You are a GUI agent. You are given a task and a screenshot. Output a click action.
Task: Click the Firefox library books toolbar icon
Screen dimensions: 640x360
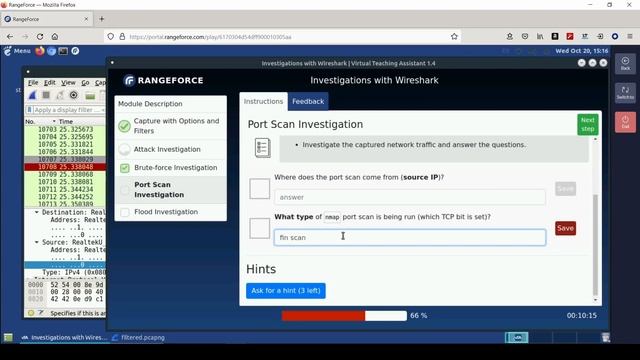pyautogui.click(x=540, y=37)
